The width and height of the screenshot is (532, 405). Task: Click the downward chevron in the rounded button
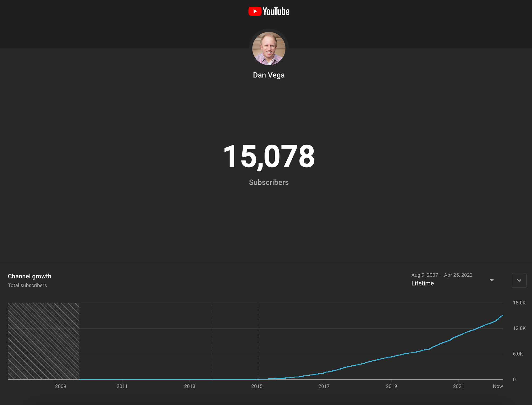[x=519, y=280]
